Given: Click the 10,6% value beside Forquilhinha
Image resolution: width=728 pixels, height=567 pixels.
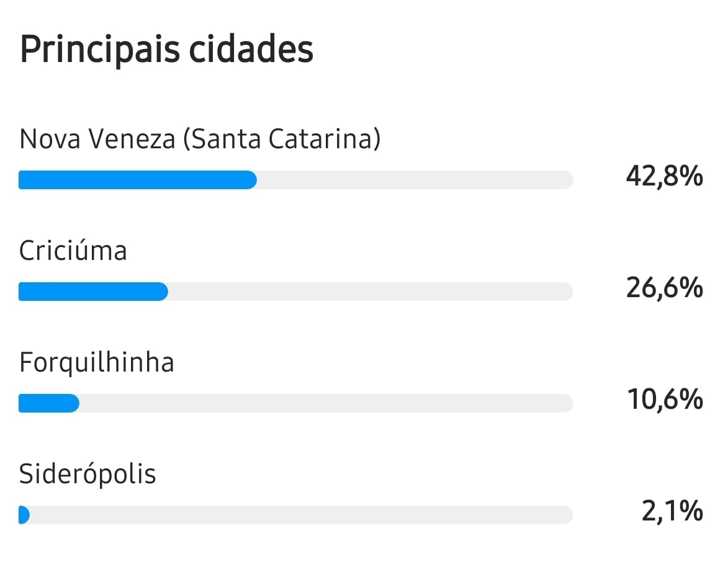Looking at the screenshot, I should tap(664, 401).
